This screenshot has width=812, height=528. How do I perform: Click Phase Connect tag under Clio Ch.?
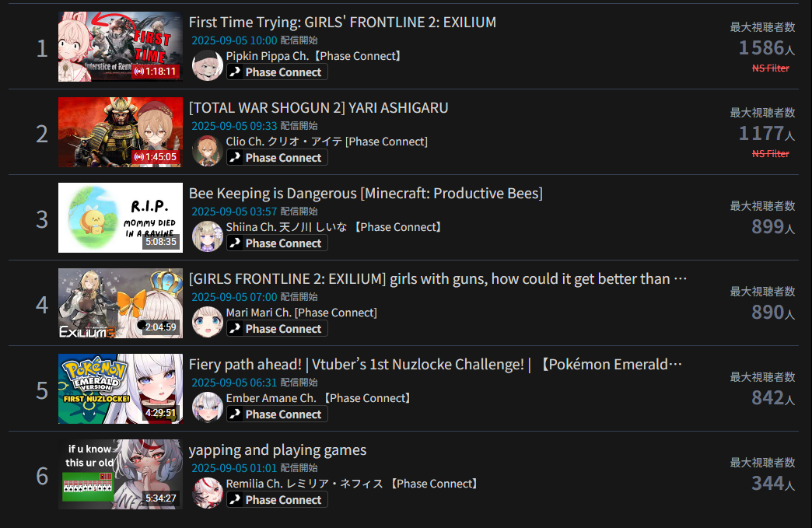click(x=277, y=158)
